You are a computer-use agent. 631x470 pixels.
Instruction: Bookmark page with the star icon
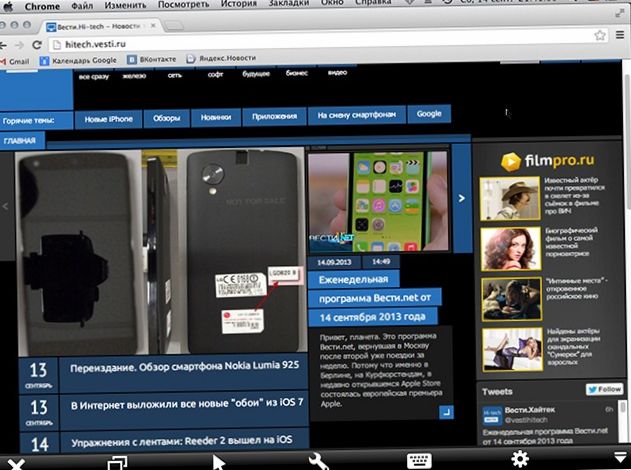[x=600, y=35]
